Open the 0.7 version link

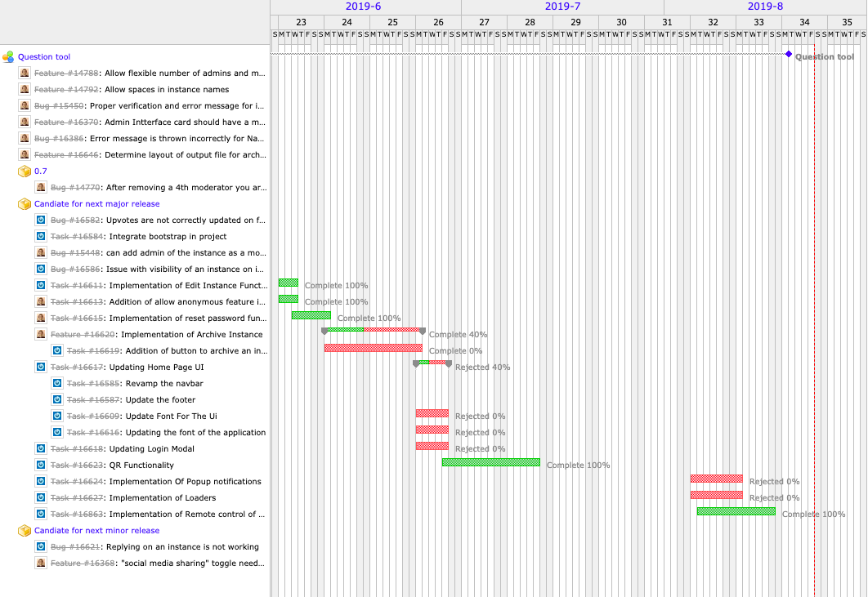click(x=41, y=172)
